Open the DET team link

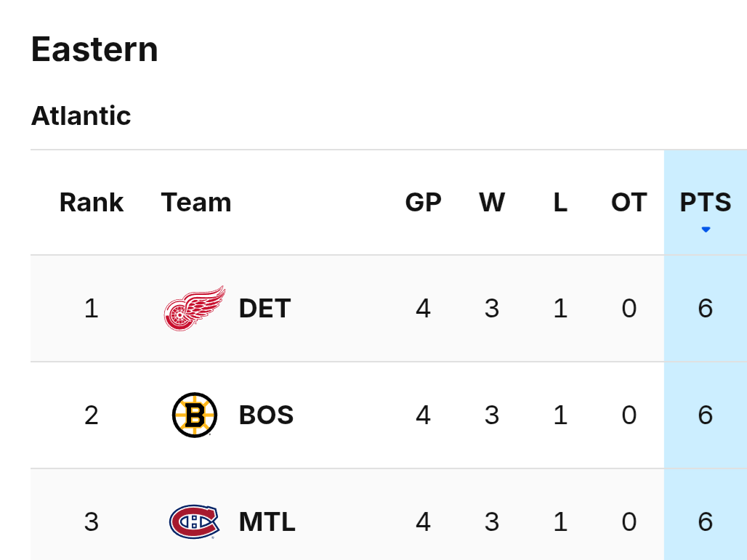[265, 309]
